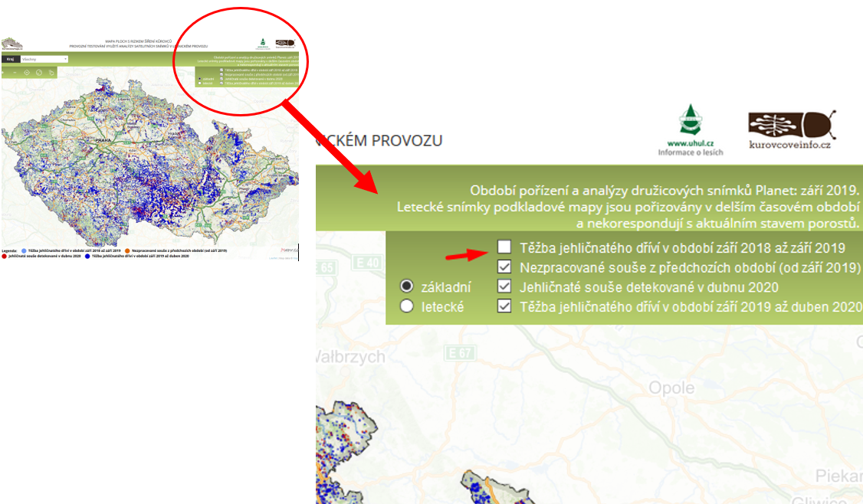Click the globe full extent icon
The image size is (863, 504).
point(39,73)
